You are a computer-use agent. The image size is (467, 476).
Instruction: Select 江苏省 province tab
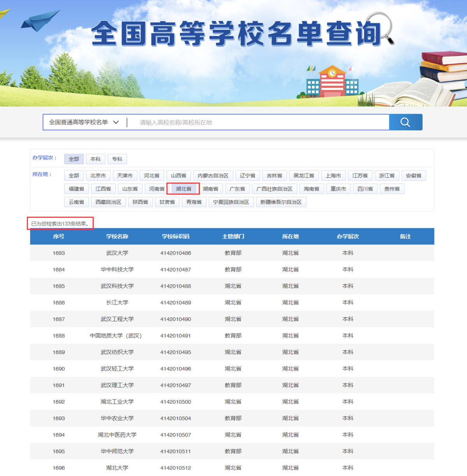360,176
